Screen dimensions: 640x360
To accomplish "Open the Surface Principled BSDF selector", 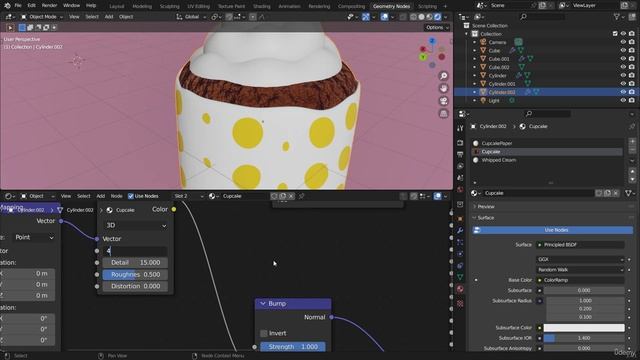I will (x=580, y=245).
